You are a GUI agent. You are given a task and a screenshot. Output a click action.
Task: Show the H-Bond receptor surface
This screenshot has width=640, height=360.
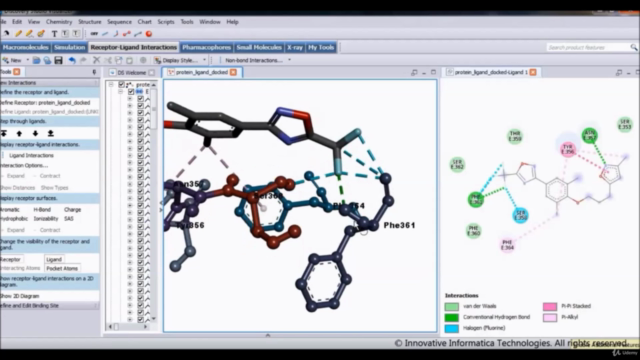[42, 210]
